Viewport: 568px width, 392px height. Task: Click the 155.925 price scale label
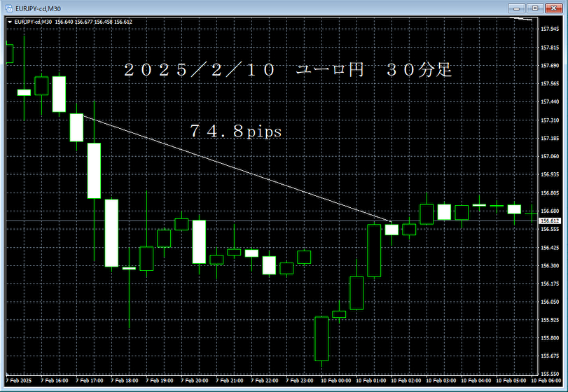click(x=550, y=320)
